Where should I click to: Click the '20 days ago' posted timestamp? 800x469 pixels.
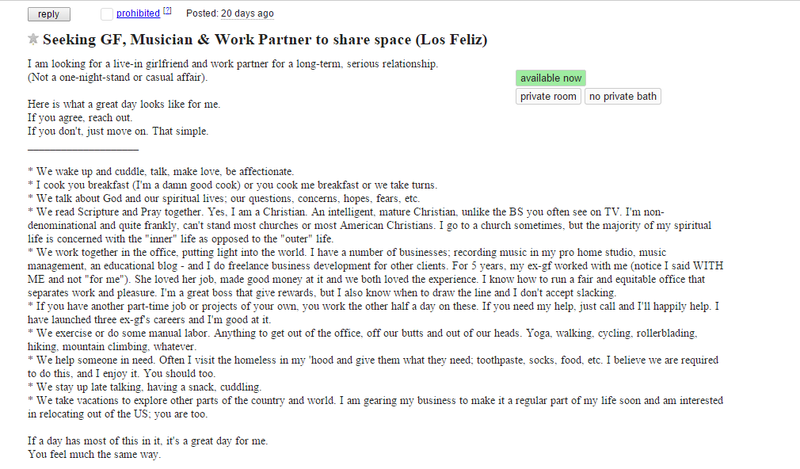click(x=247, y=13)
